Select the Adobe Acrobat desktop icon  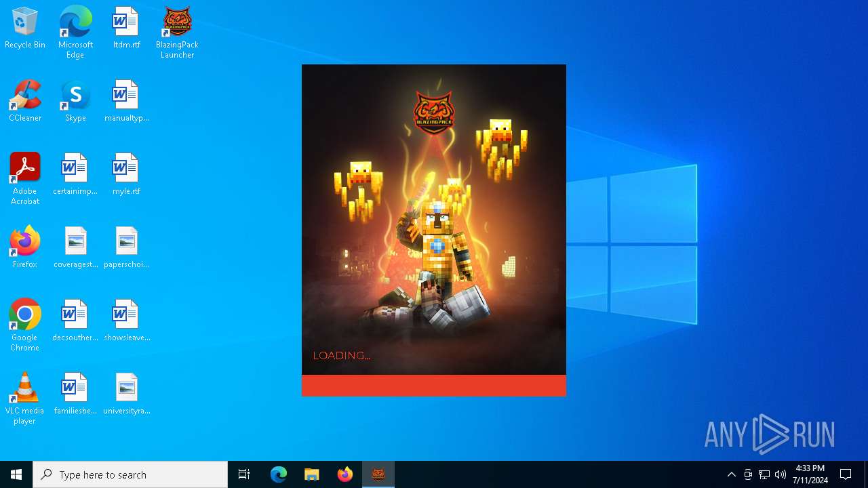tap(25, 179)
